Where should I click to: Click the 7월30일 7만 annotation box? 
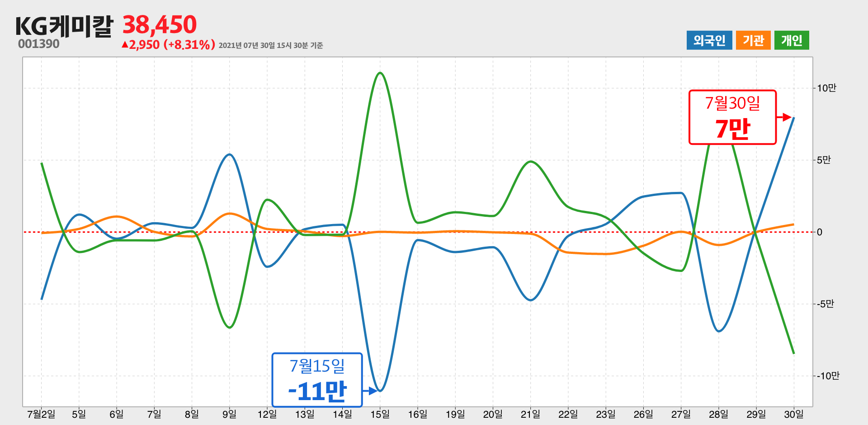coord(732,117)
